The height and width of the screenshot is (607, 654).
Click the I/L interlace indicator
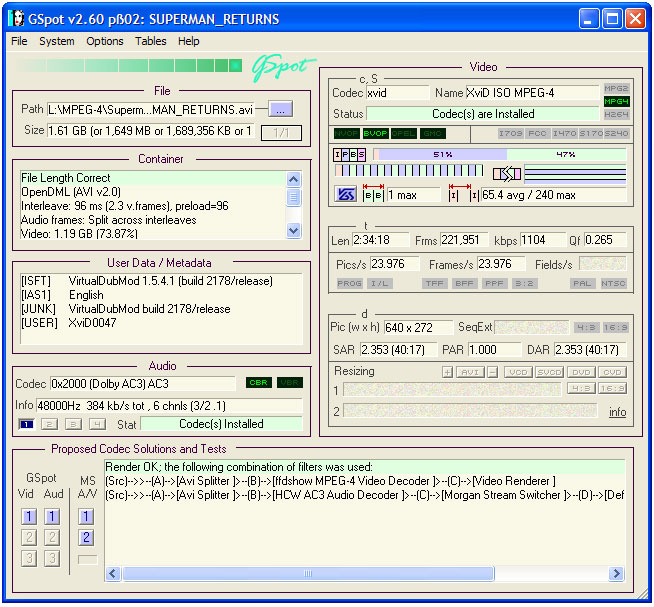click(380, 284)
